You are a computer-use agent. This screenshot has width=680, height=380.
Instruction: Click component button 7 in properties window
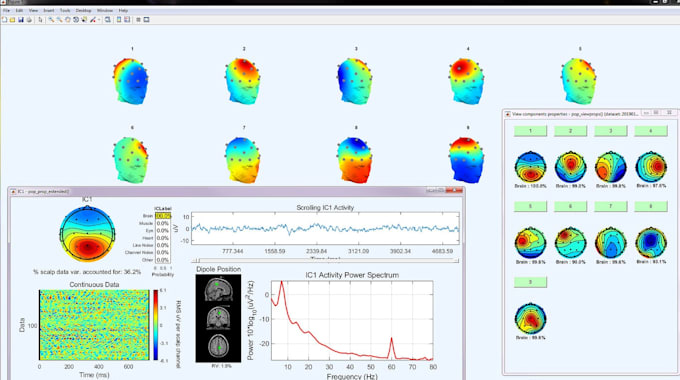point(611,206)
